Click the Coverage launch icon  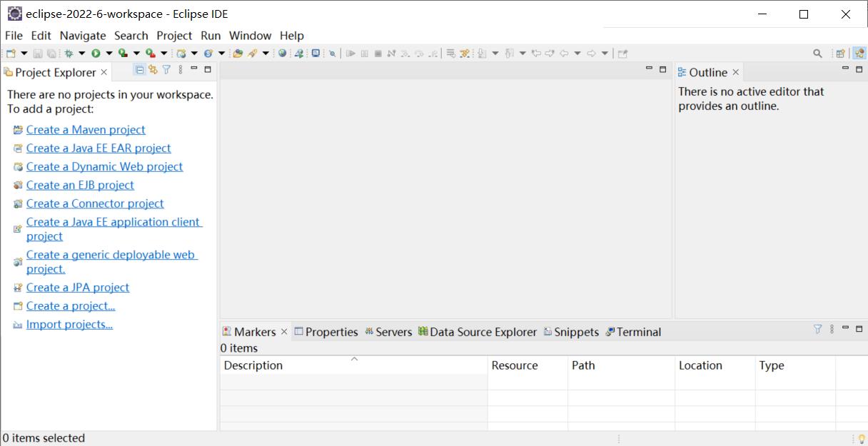tap(123, 53)
